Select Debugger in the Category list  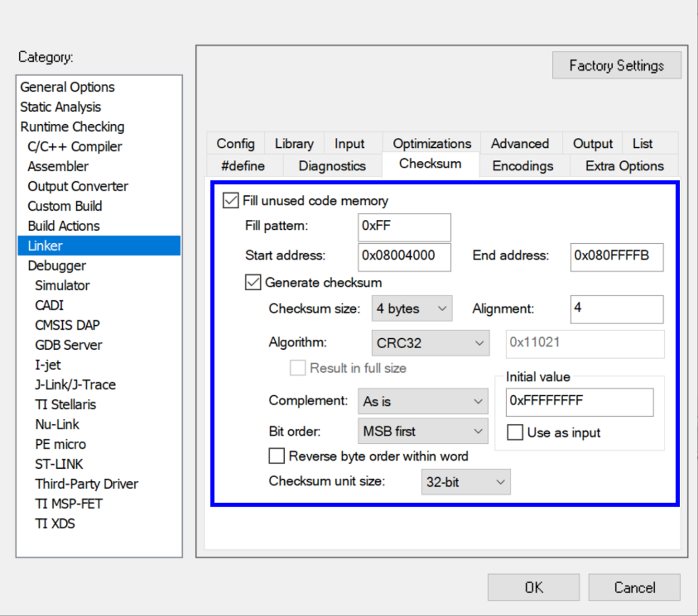point(56,265)
